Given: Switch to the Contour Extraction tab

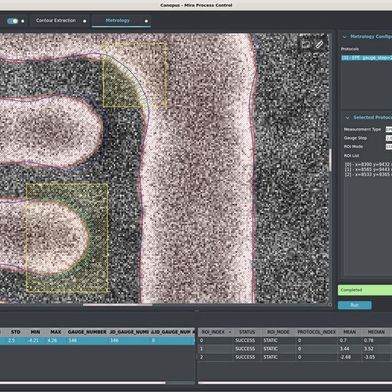Looking at the screenshot, I should [x=56, y=21].
